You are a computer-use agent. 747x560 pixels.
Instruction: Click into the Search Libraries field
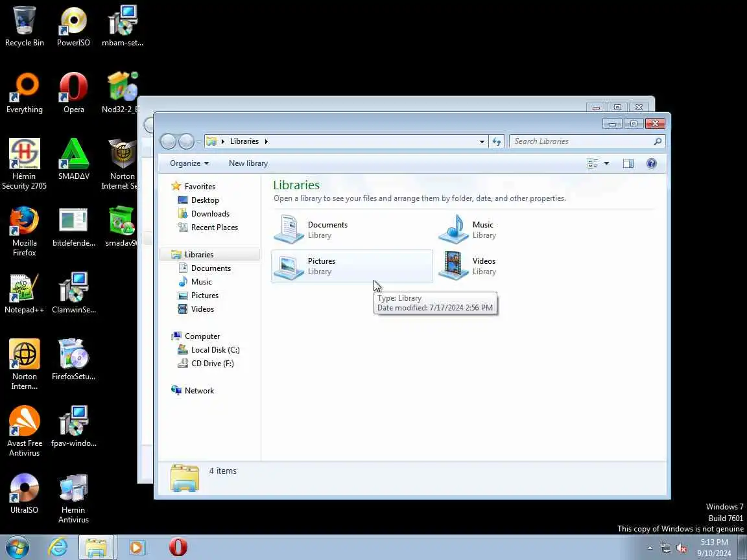pos(587,141)
